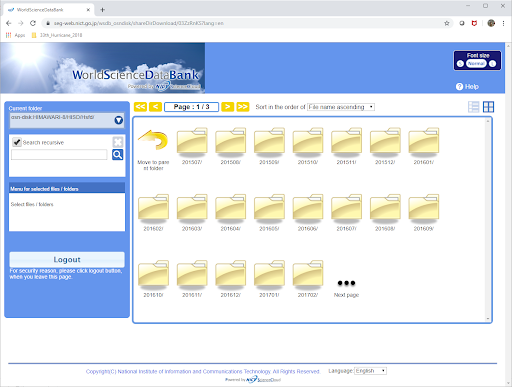Open the 201604/ folder
Image resolution: width=512 pixels, height=387 pixels.
click(231, 209)
